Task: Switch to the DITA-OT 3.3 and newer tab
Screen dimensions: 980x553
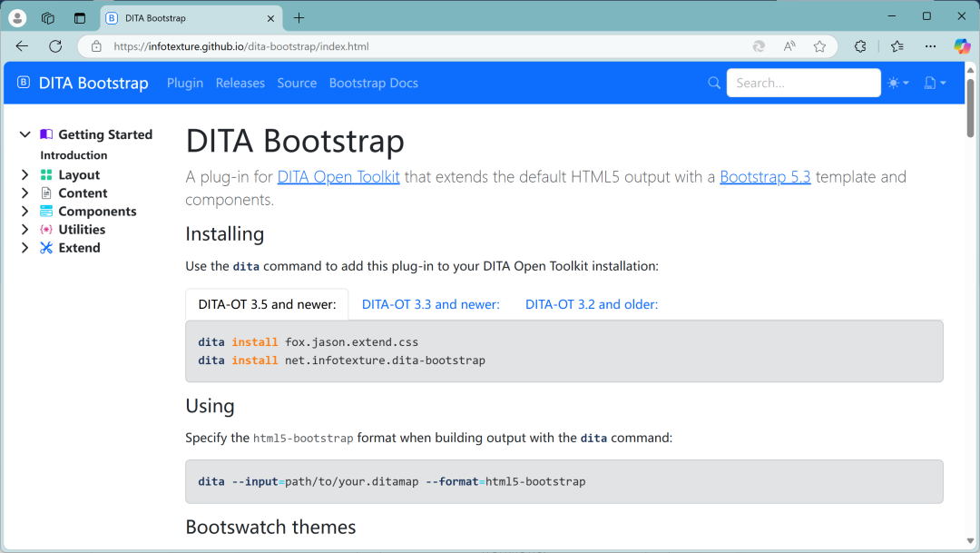Action: click(430, 304)
